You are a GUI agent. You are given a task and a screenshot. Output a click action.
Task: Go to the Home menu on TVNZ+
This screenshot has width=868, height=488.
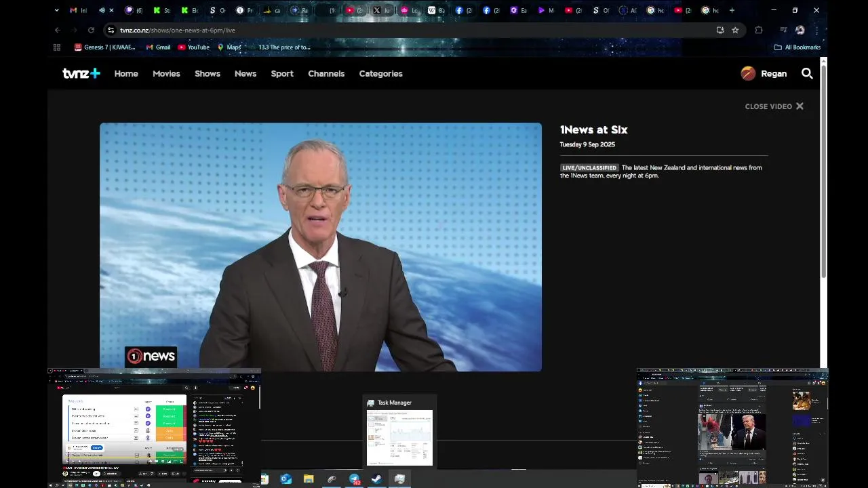pyautogui.click(x=126, y=73)
